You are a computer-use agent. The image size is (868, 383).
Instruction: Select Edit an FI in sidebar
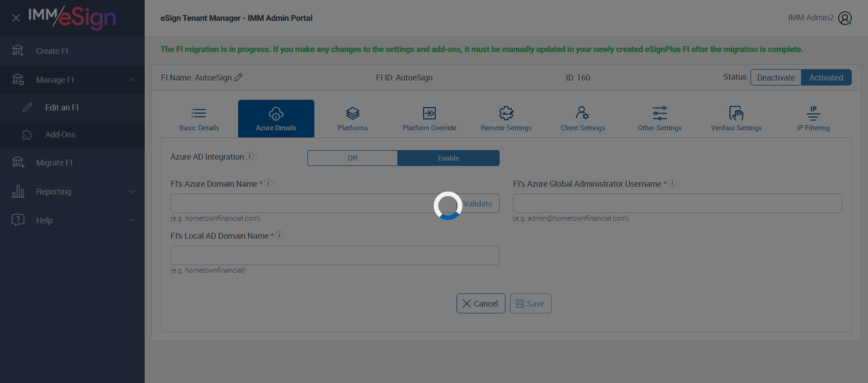(72, 108)
